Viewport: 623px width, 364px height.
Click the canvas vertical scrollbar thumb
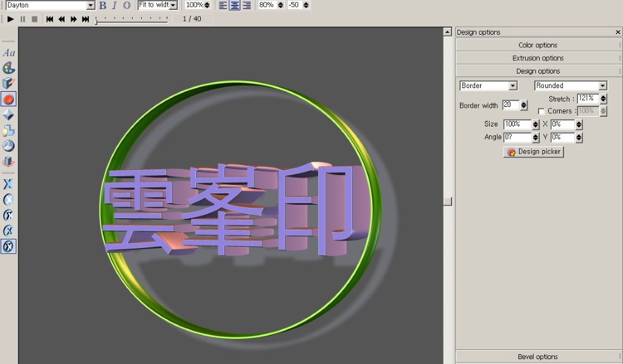[x=447, y=201]
